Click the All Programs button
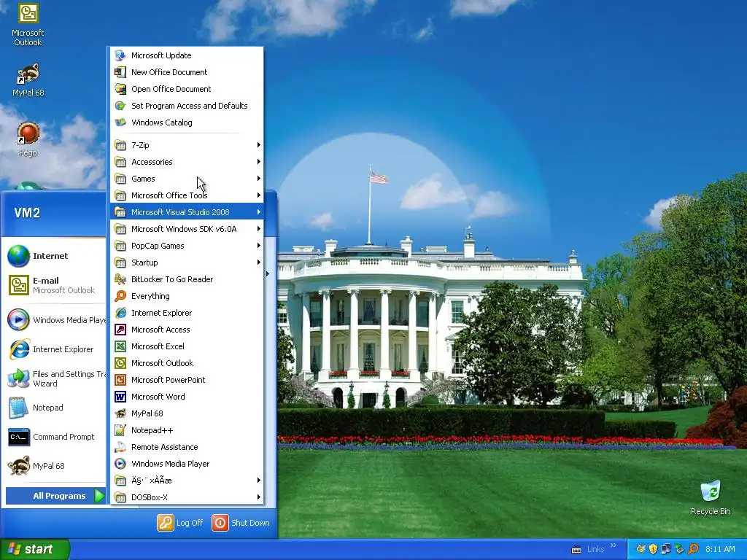Image resolution: width=747 pixels, height=560 pixels. click(x=55, y=496)
